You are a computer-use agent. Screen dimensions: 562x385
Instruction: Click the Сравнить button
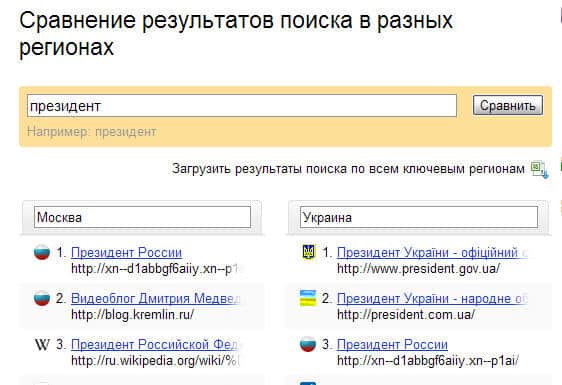(x=508, y=105)
